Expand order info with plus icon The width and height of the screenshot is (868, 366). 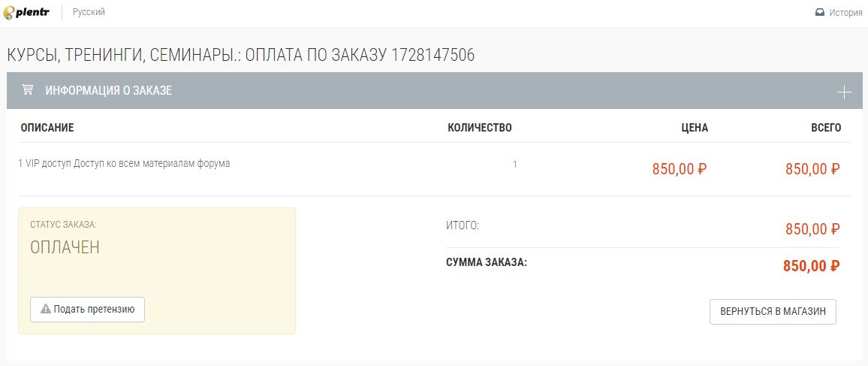coord(844,92)
